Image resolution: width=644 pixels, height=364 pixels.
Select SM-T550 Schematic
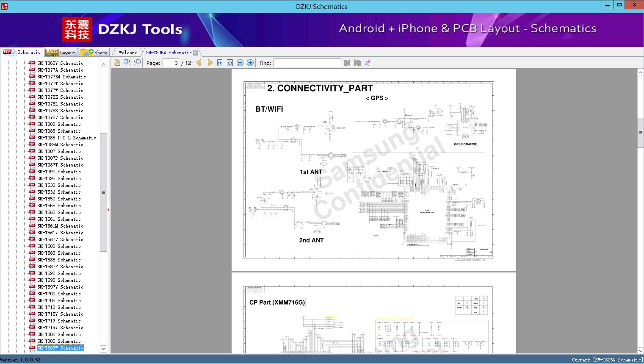[59, 199]
